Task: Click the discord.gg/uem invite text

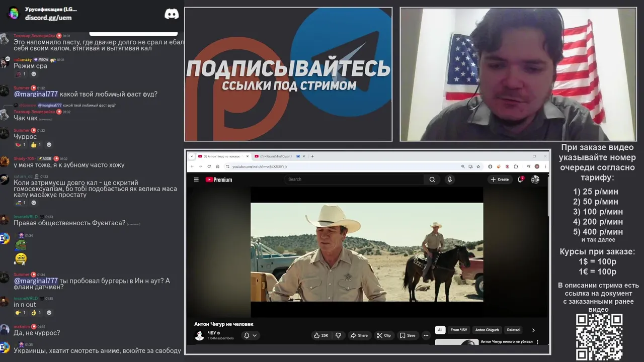Action: pyautogui.click(x=48, y=18)
